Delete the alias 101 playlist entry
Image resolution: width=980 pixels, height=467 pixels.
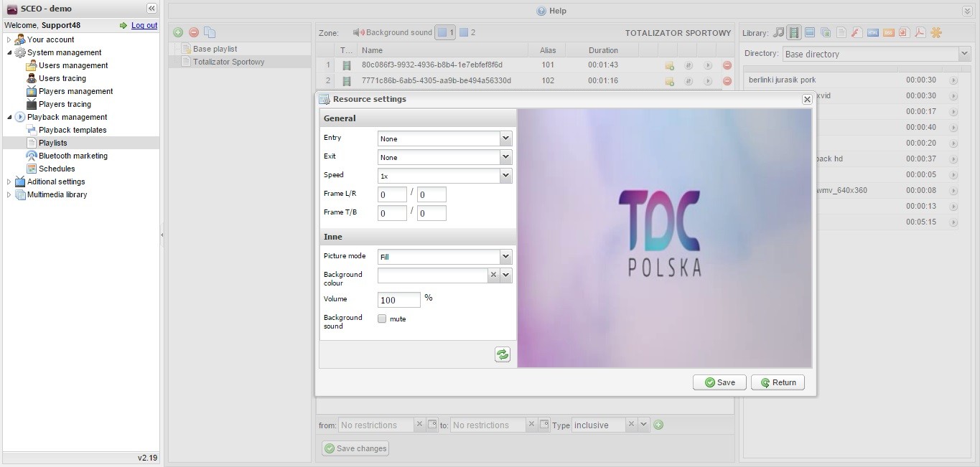click(727, 65)
